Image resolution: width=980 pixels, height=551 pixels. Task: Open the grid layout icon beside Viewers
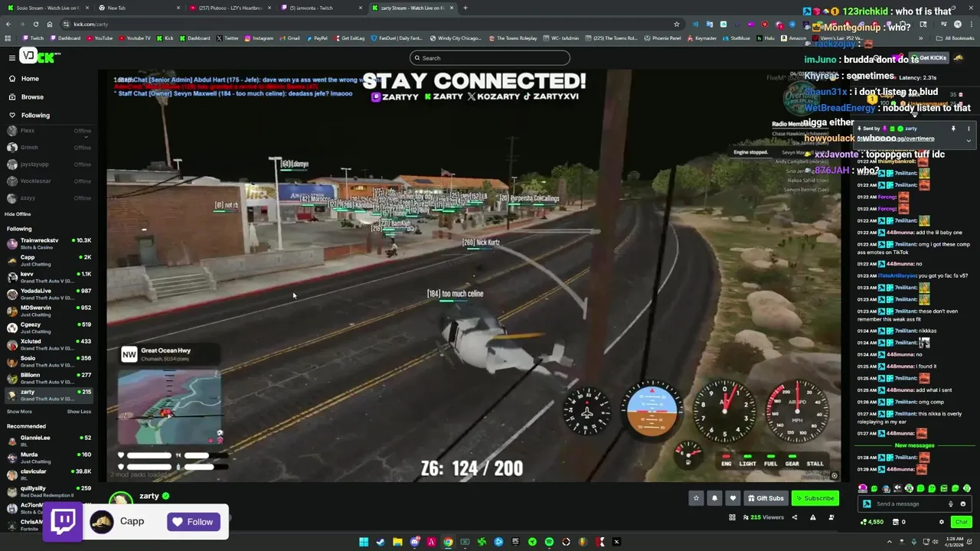[733, 518]
